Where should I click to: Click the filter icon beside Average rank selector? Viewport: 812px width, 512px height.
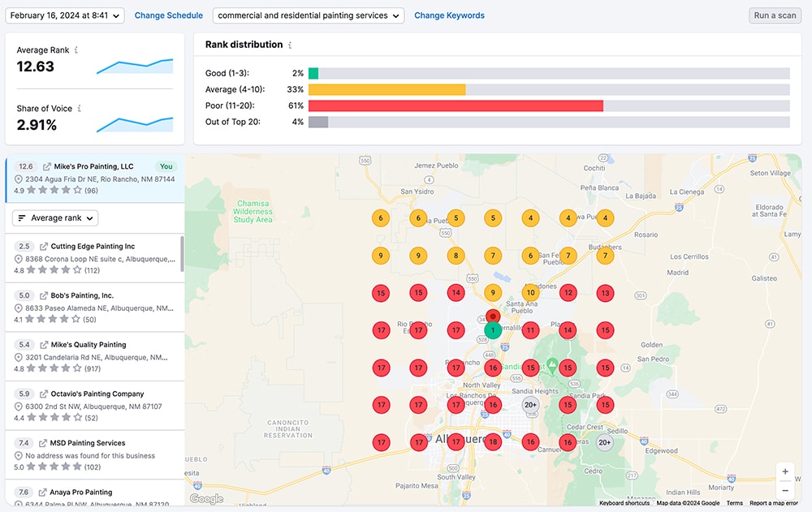[22, 217]
